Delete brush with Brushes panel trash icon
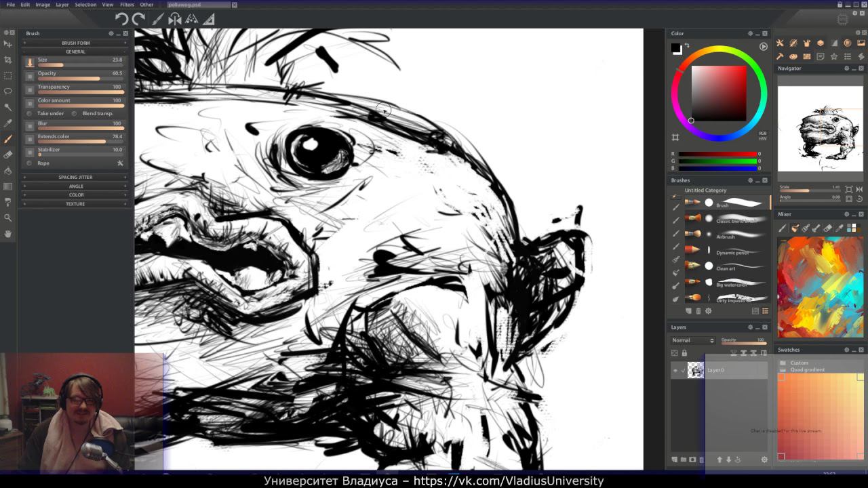The image size is (868, 488). coord(698,311)
